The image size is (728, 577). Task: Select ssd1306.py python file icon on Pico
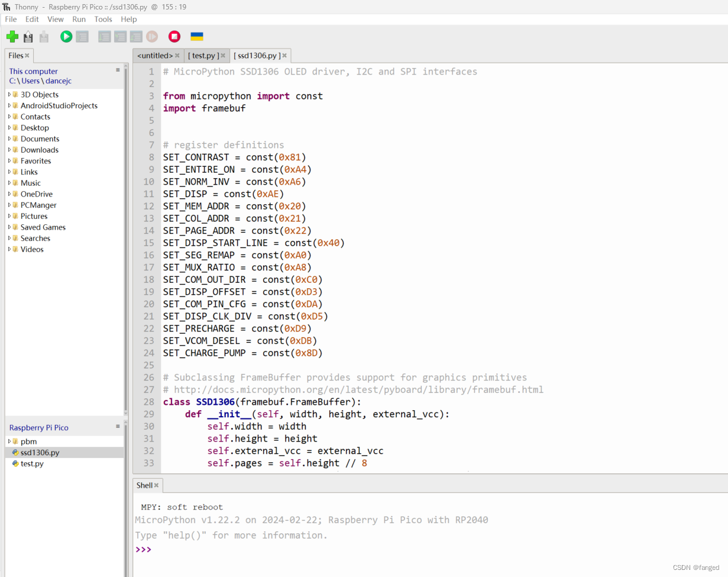click(15, 452)
